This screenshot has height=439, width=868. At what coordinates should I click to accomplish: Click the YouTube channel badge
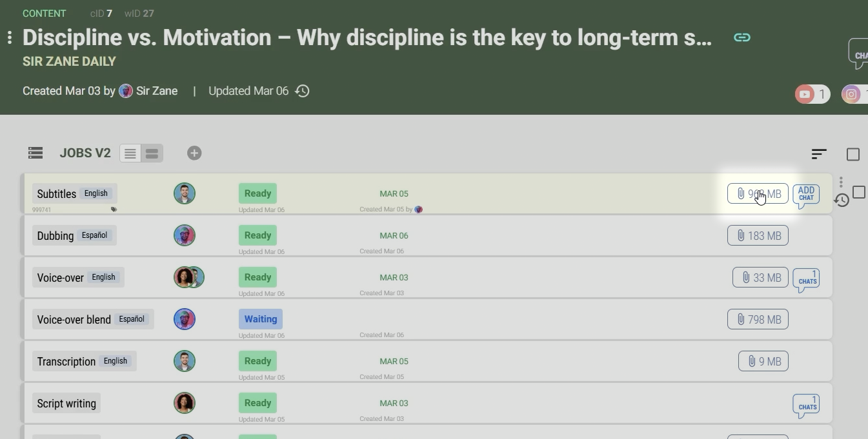pos(812,95)
